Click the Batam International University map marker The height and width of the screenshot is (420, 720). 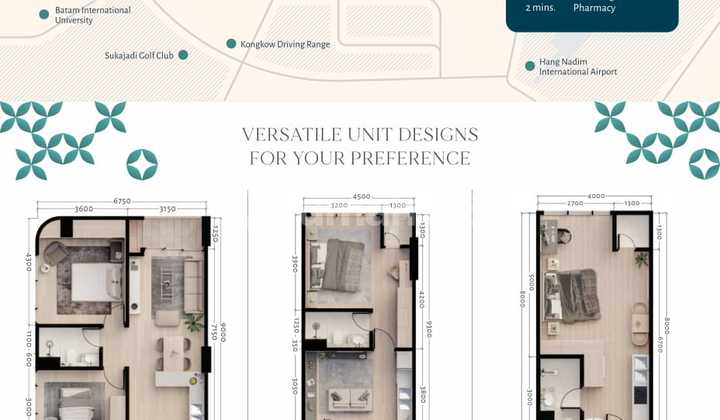pyautogui.click(x=44, y=14)
